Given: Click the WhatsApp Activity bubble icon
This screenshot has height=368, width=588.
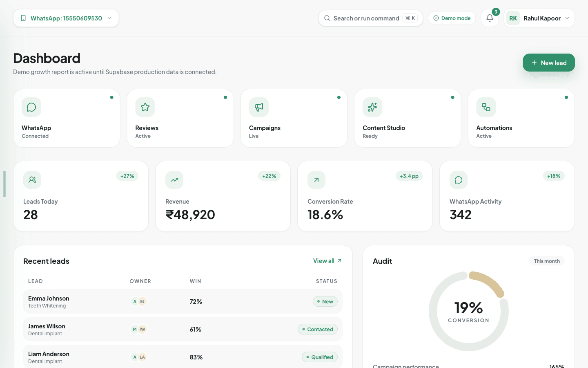Looking at the screenshot, I should [x=459, y=180].
